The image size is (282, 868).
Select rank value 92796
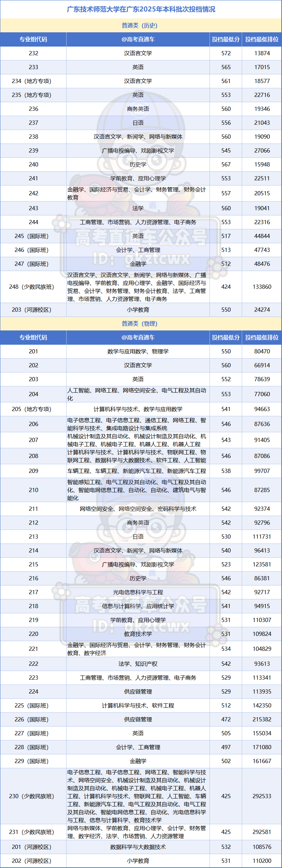pyautogui.click(x=262, y=523)
